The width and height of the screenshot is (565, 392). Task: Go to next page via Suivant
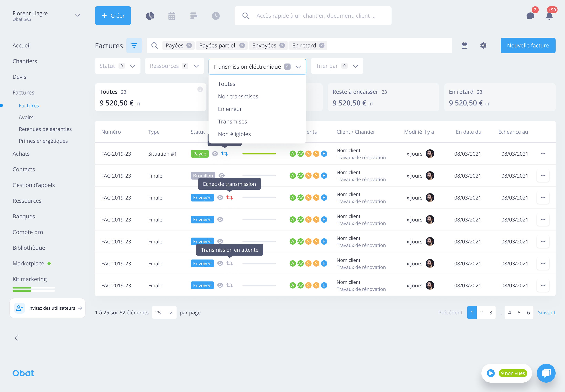pos(546,312)
